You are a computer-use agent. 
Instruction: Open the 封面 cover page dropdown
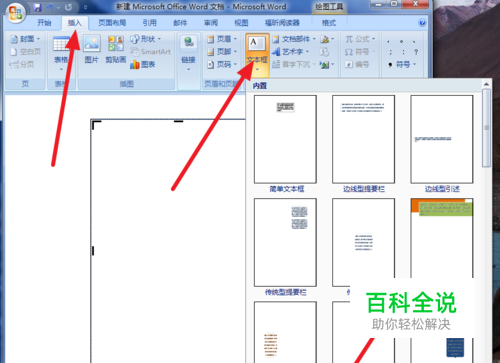[x=25, y=39]
